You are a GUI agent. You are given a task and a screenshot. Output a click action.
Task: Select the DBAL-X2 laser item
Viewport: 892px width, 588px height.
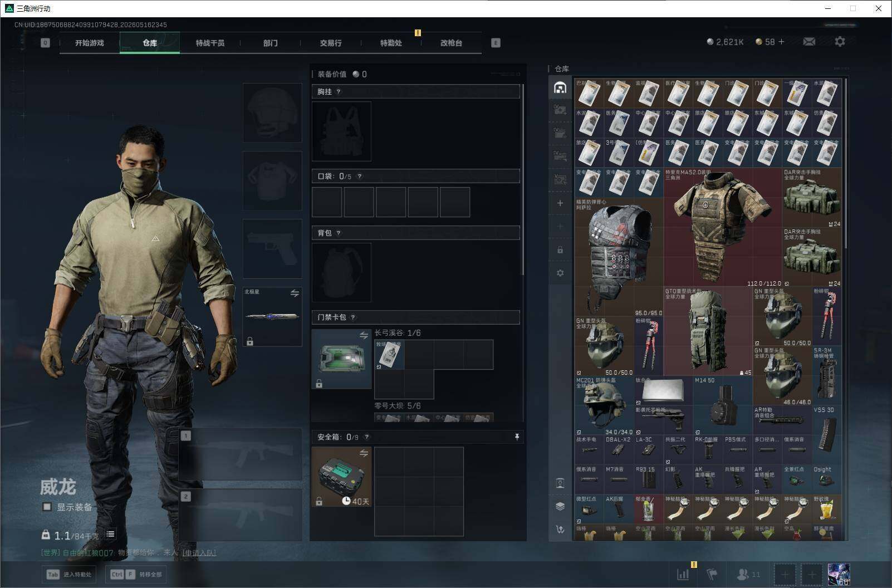pyautogui.click(x=619, y=450)
